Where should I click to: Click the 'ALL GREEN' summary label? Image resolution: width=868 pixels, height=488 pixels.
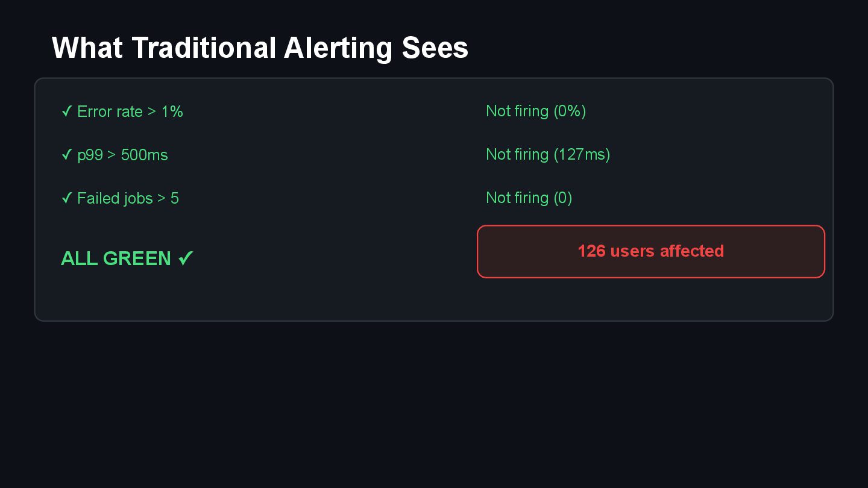116,258
